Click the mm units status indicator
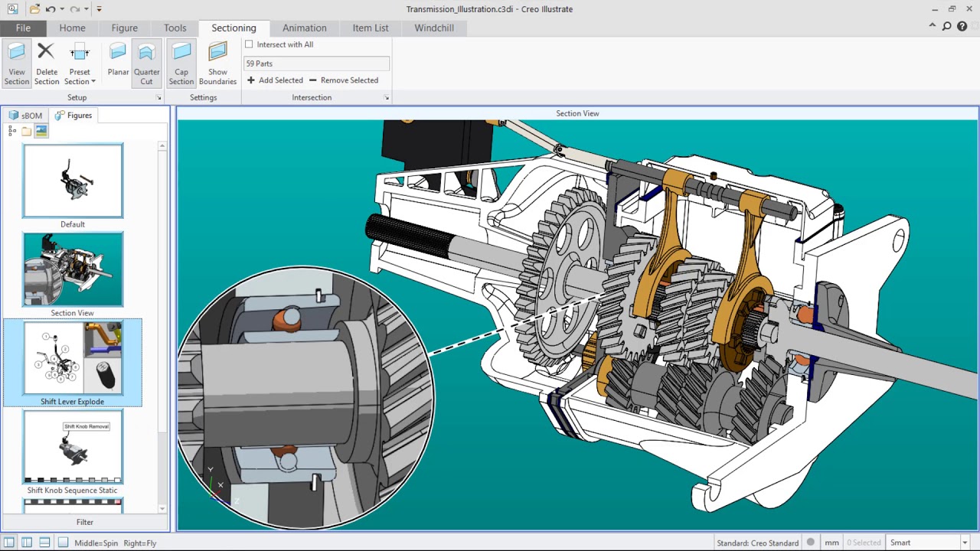 coord(831,543)
